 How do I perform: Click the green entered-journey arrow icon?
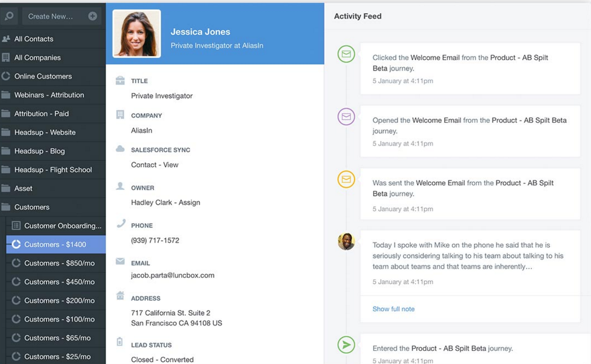click(x=346, y=345)
